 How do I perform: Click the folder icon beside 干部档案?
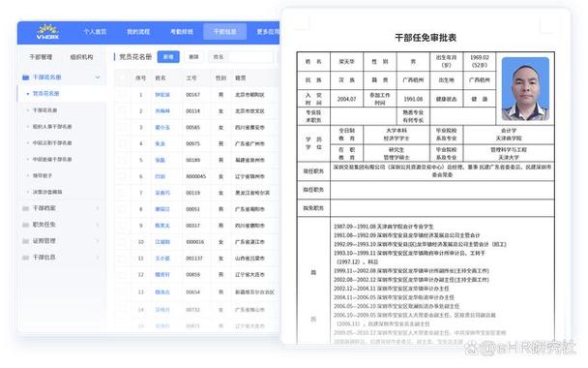pos(26,208)
